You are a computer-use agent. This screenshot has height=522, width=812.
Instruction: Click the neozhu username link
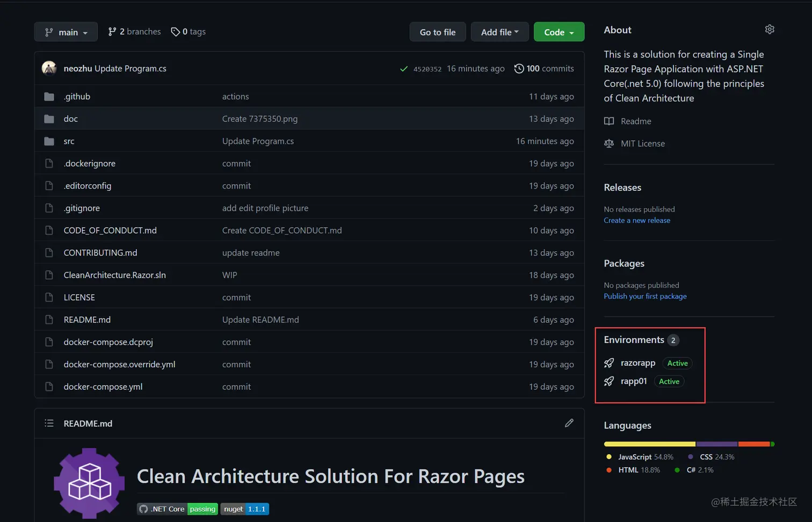click(77, 68)
